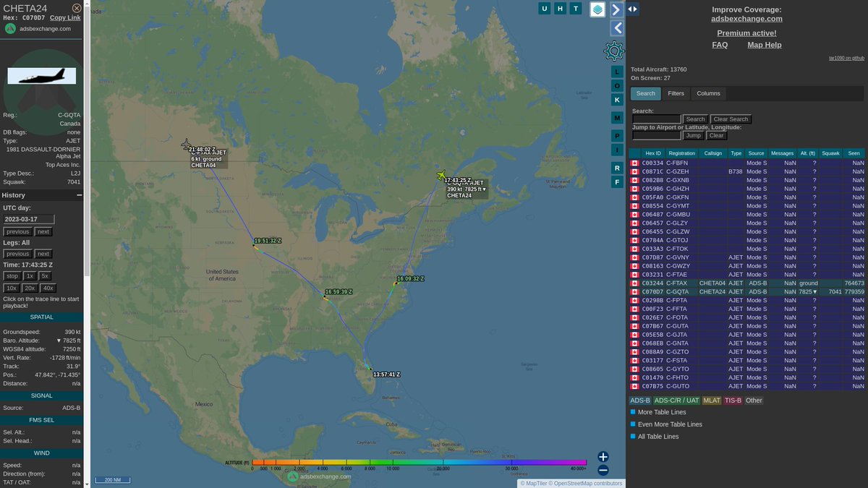Click the UTC day date field
Viewport: 868px width, 488px height.
[x=29, y=219]
